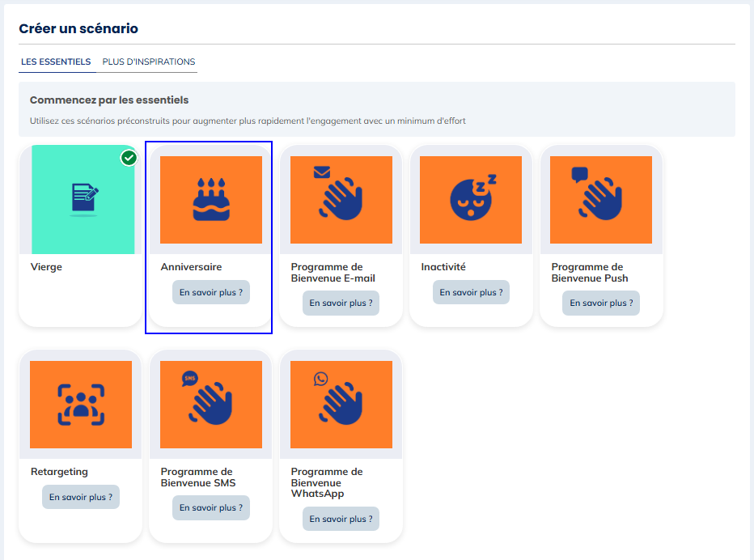The image size is (754, 560).
Task: Click En savoir plus under Bienvenue E-mail
Action: 341,303
